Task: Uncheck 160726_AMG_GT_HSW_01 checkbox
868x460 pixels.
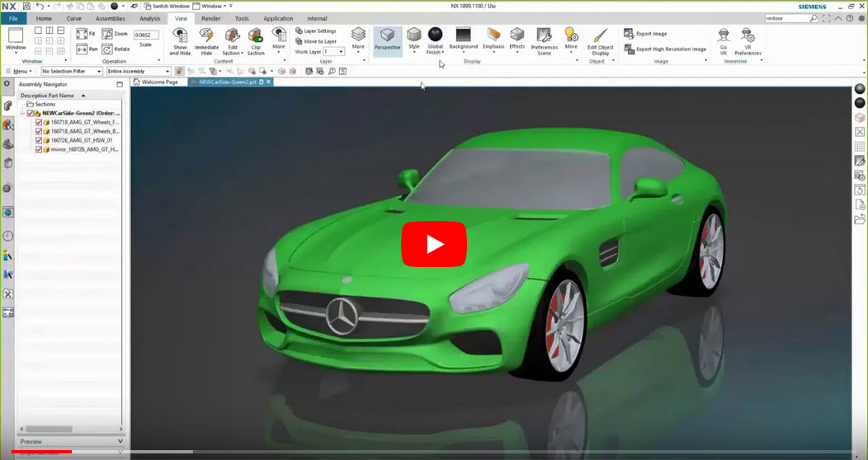Action: (x=39, y=140)
